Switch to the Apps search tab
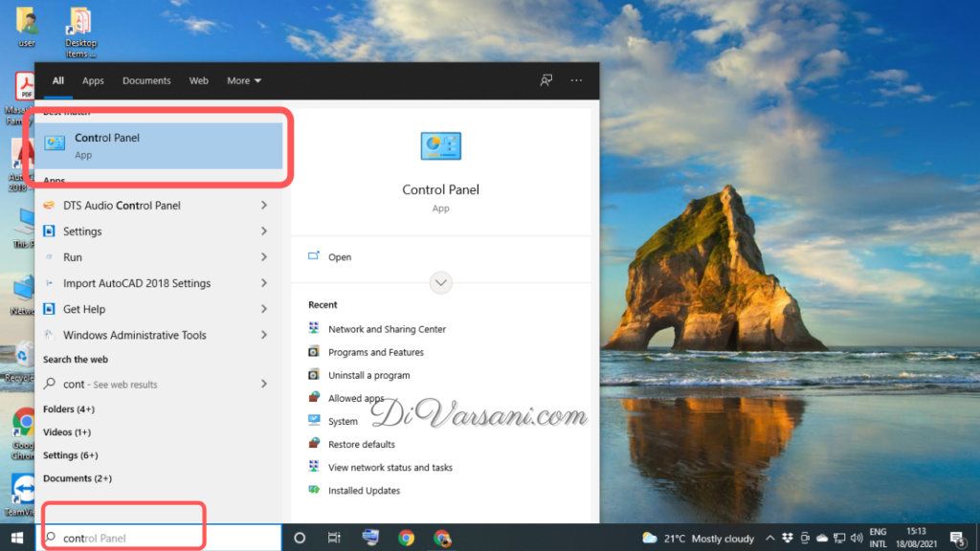This screenshot has width=980, height=551. 93,81
